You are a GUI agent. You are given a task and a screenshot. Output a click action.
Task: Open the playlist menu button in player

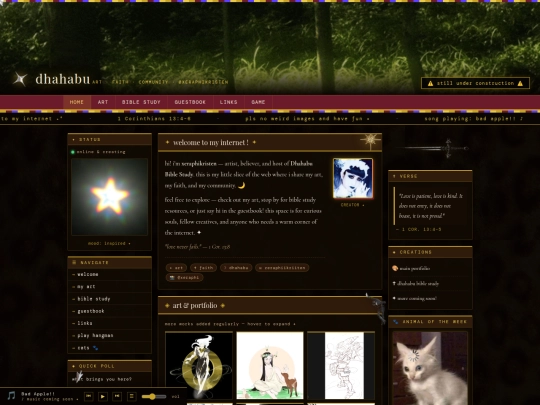132,396
